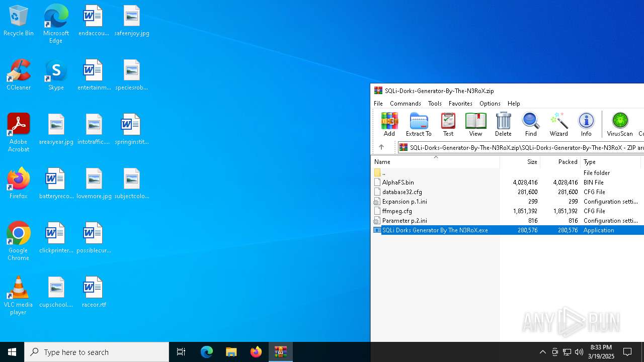
Task: Select Parameter p.2.ini file
Action: coord(508,220)
